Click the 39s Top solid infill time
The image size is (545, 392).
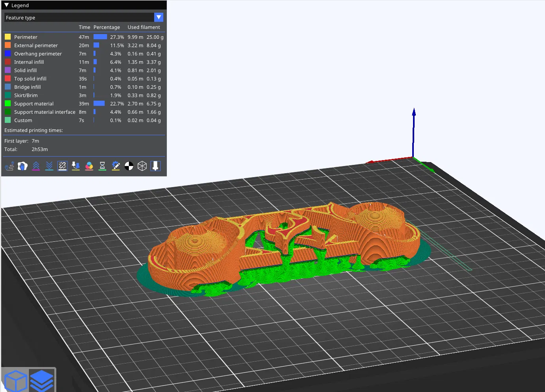(x=83, y=79)
